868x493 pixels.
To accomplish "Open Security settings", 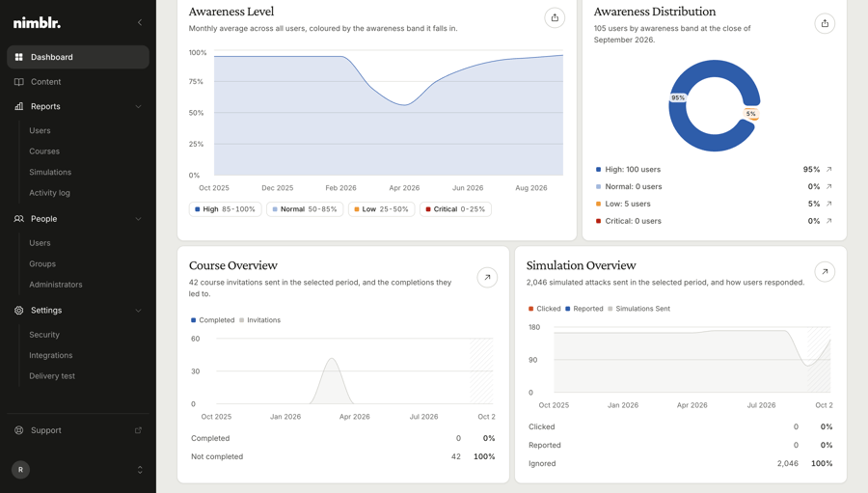I will tap(44, 335).
